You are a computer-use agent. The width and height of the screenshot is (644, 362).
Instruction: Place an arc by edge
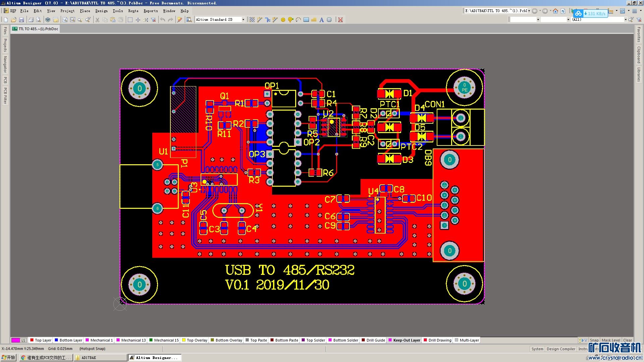click(298, 20)
